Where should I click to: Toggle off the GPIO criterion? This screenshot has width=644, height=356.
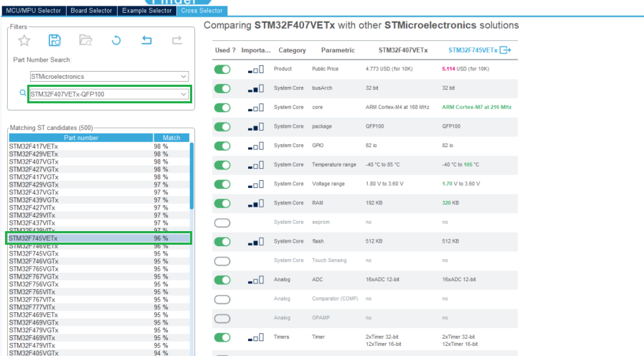pyautogui.click(x=222, y=146)
